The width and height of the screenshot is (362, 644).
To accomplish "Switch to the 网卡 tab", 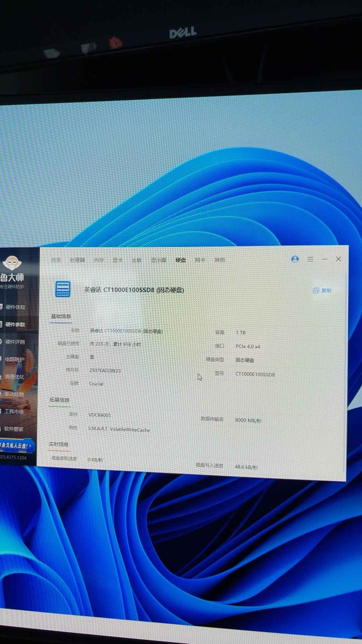I will [200, 260].
